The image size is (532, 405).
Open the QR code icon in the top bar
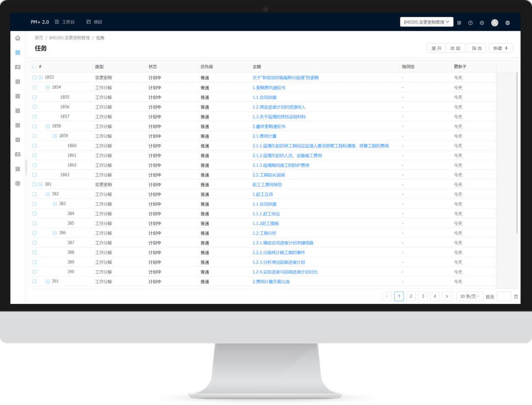[459, 23]
